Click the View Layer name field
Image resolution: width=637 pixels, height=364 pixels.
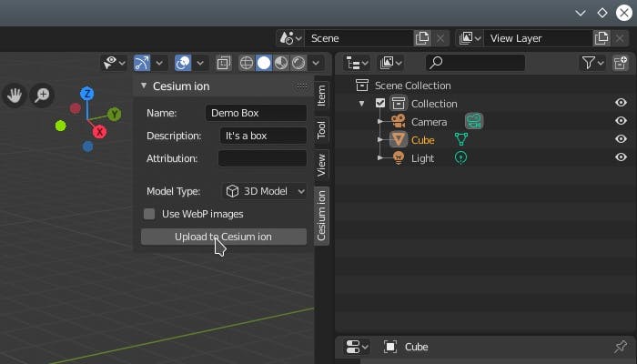click(539, 38)
